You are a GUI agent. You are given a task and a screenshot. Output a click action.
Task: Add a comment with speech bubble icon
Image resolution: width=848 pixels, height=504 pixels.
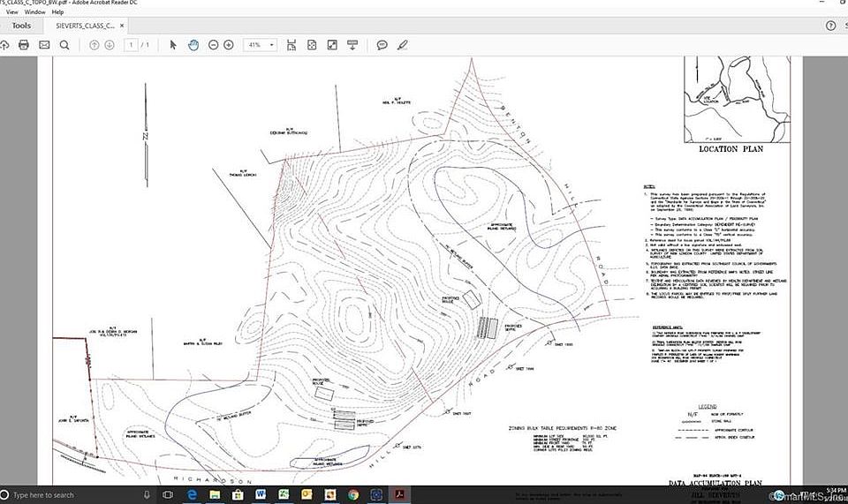[x=382, y=45]
